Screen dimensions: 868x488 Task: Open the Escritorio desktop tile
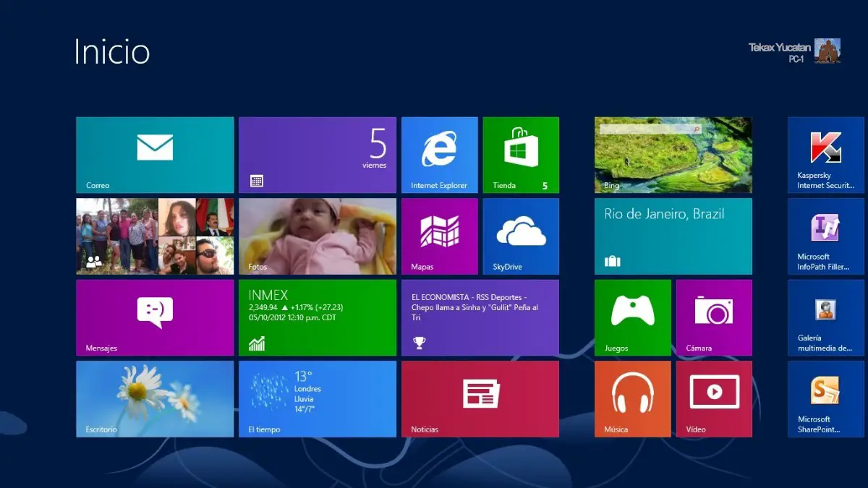pyautogui.click(x=155, y=399)
